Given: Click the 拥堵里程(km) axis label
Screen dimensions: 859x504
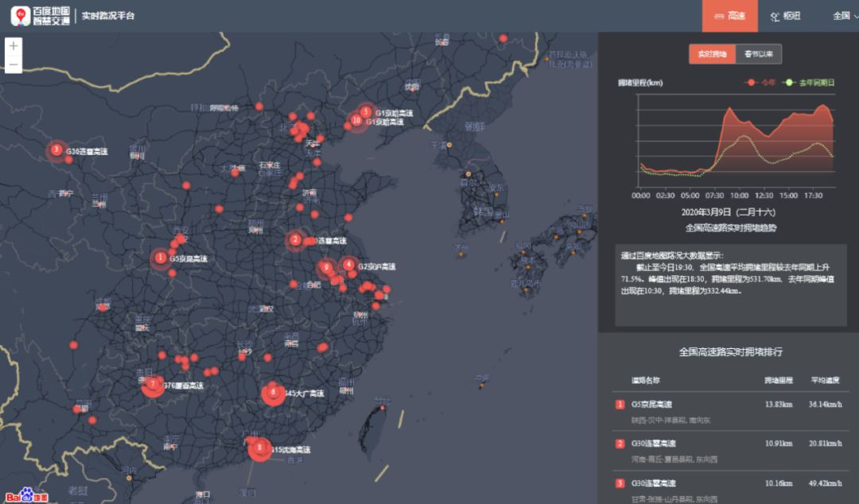Looking at the screenshot, I should click(640, 83).
